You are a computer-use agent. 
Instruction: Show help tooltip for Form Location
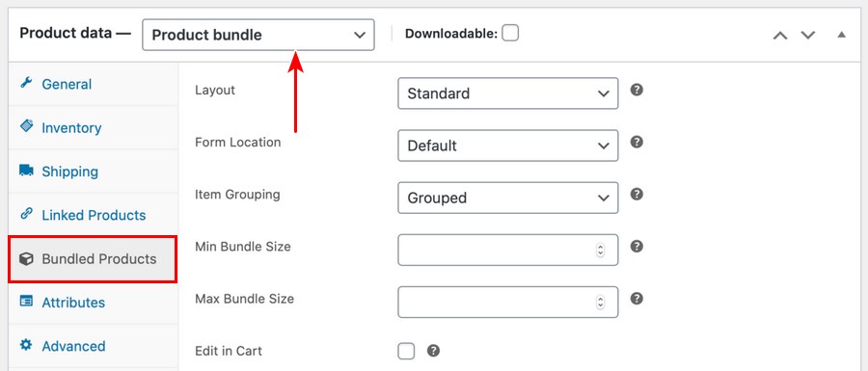coord(637,142)
